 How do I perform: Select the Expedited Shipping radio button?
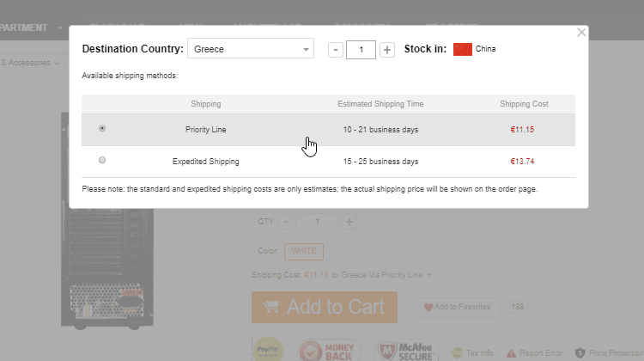pyautogui.click(x=103, y=161)
